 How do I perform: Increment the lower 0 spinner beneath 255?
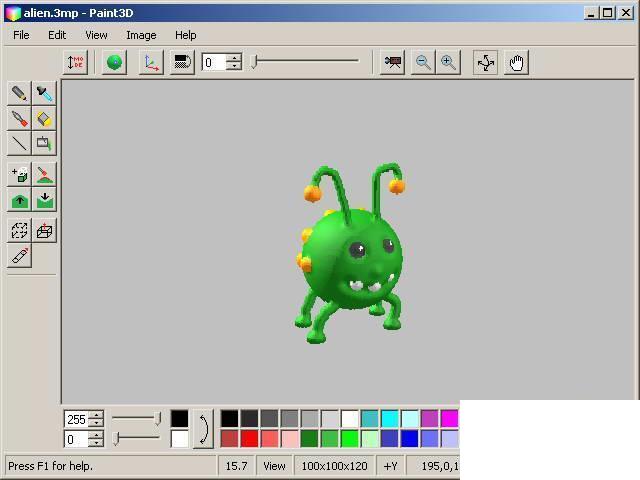click(96, 435)
